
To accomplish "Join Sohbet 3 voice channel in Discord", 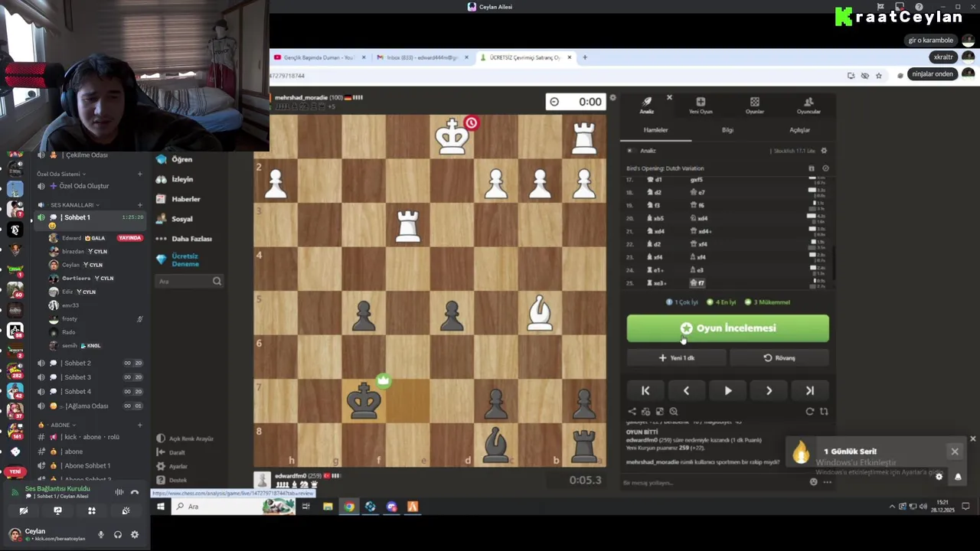I will (77, 377).
